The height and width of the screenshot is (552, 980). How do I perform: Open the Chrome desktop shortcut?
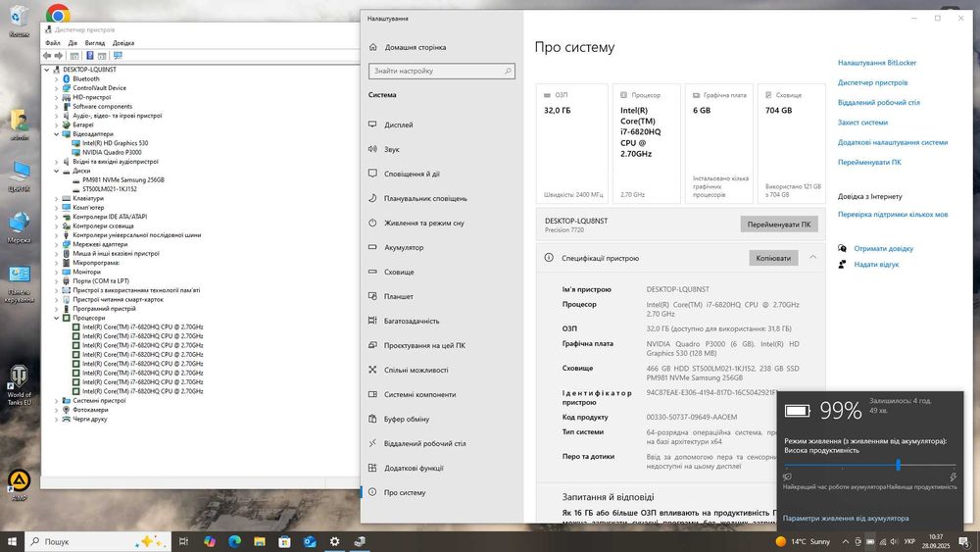pos(58,14)
